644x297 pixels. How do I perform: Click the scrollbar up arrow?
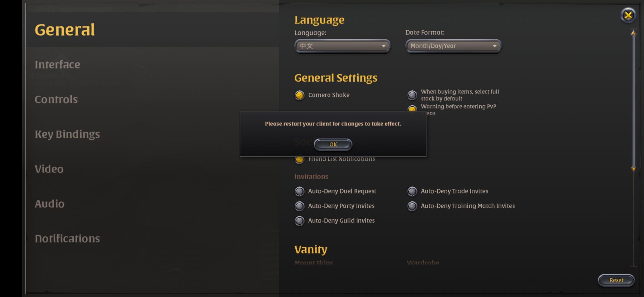(633, 33)
